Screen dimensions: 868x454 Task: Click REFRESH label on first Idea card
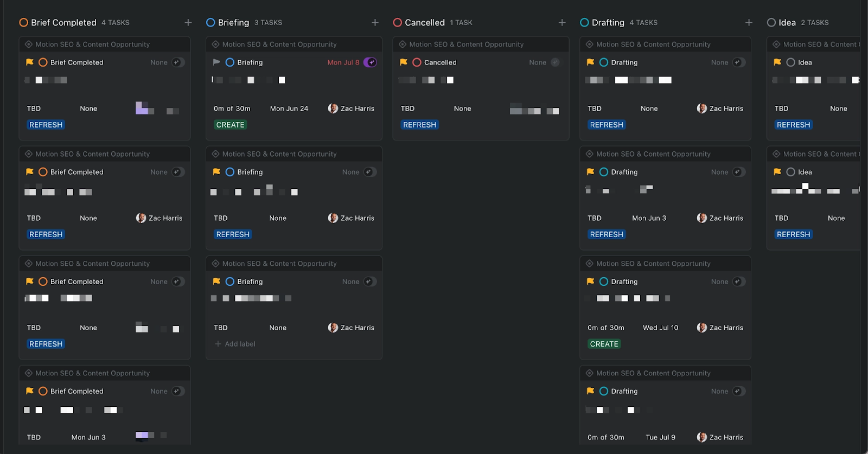[793, 125]
